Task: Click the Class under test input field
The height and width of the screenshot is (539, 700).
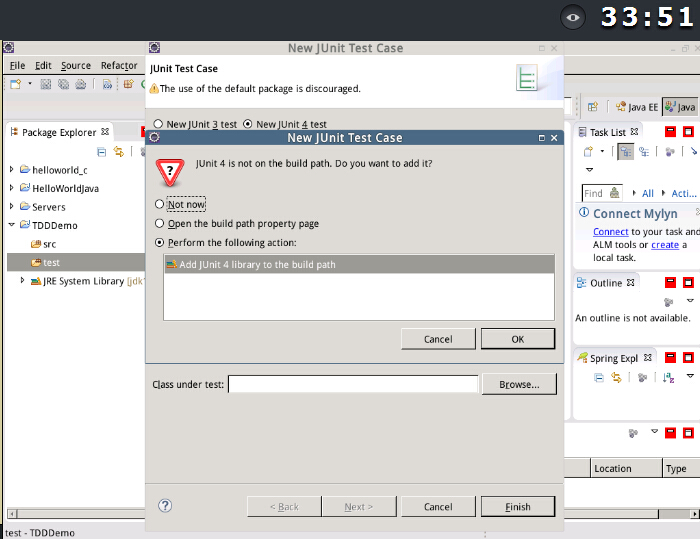Action: tap(353, 384)
